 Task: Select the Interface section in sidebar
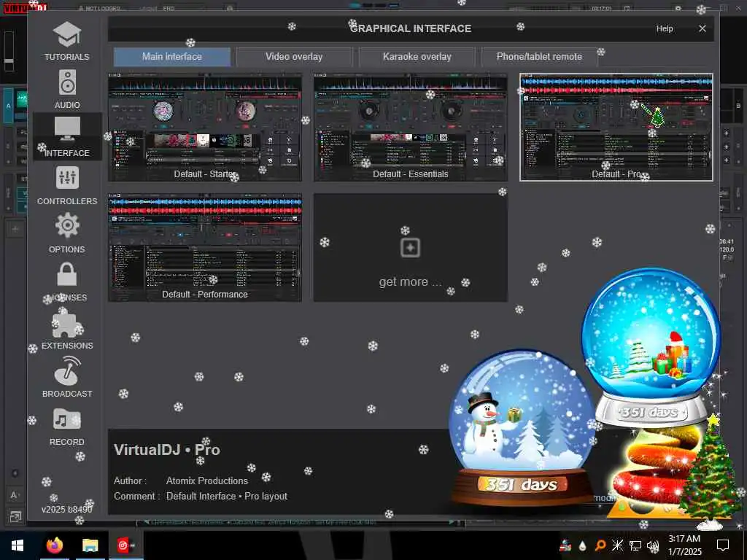66,136
